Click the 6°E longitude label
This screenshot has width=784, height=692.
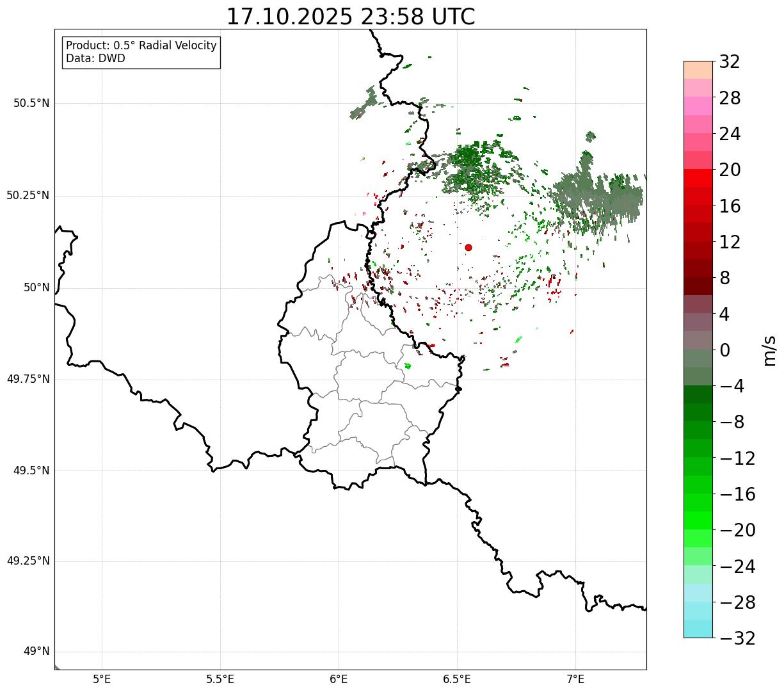coord(339,679)
